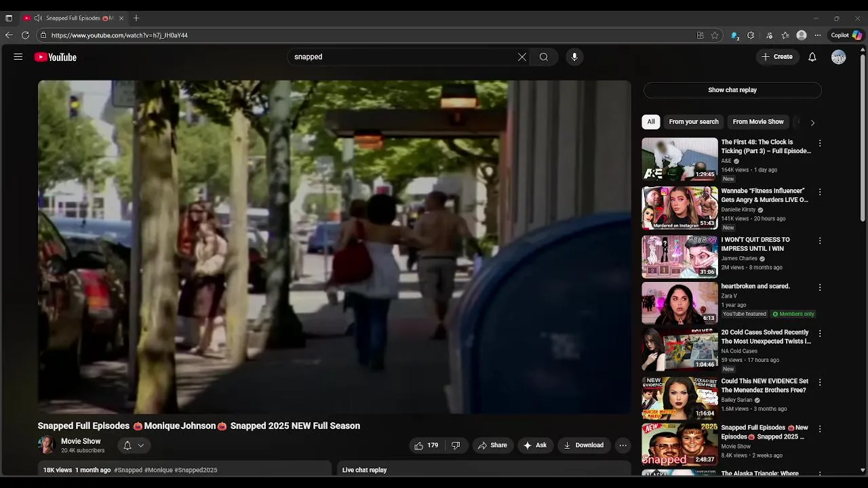Viewport: 868px width, 488px height.
Task: Switch to the Snapped Full Episodes tab
Action: 73,18
